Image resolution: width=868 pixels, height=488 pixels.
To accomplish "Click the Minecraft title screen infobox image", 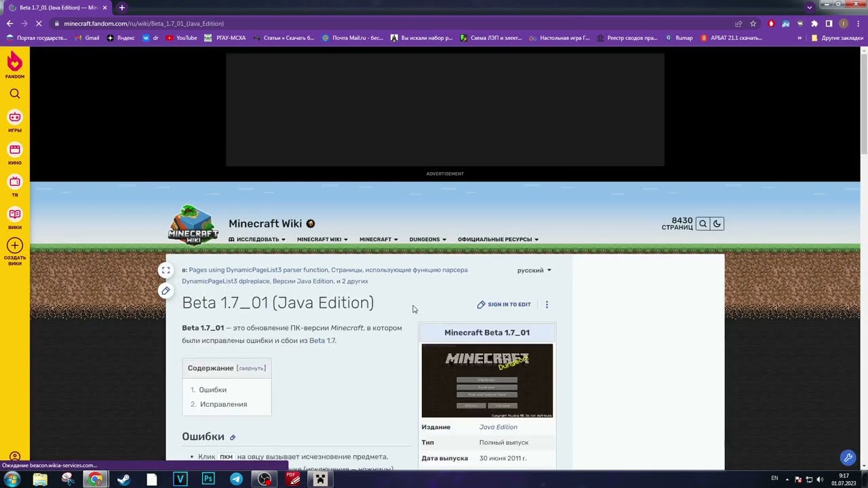I will (487, 380).
